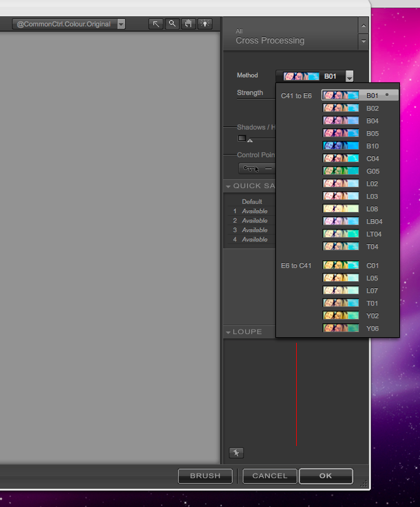Select the Default quick save entry
The height and width of the screenshot is (507, 420).
coord(251,201)
